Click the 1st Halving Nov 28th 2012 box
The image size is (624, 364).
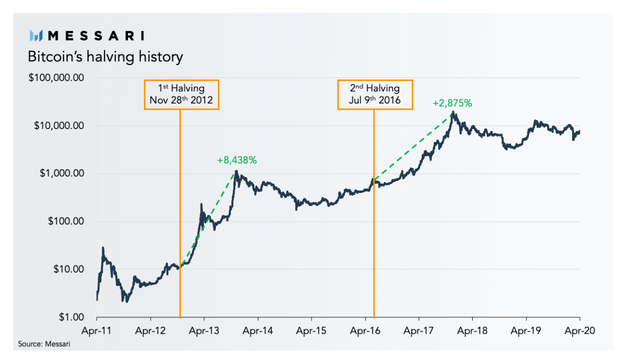[x=181, y=94]
